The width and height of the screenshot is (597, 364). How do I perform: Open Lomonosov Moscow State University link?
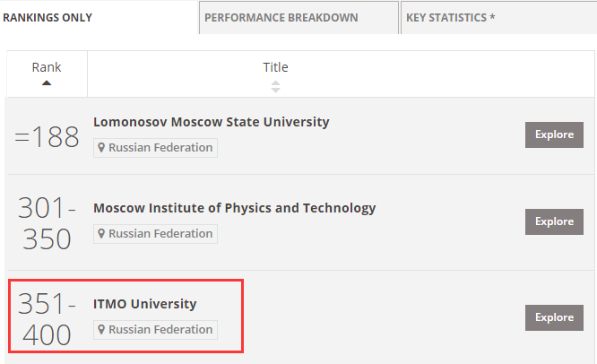coord(212,122)
